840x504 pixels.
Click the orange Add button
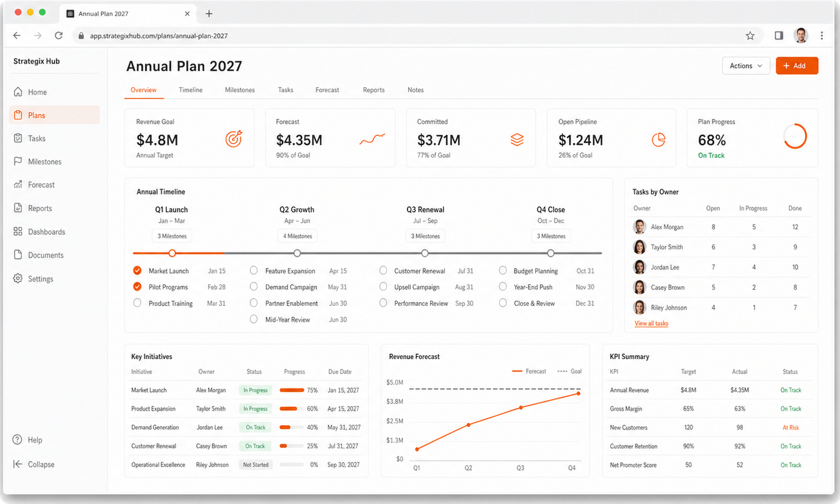(797, 66)
